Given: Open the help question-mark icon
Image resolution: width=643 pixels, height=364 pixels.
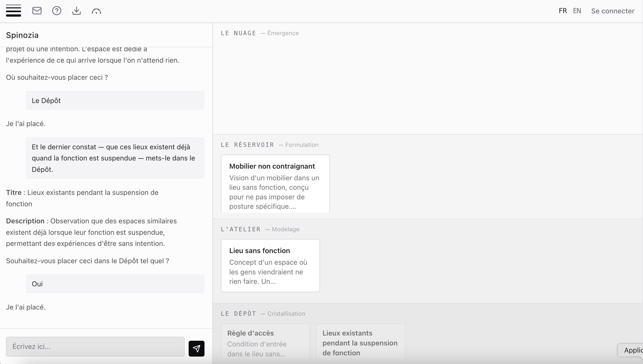Looking at the screenshot, I should pos(57,11).
